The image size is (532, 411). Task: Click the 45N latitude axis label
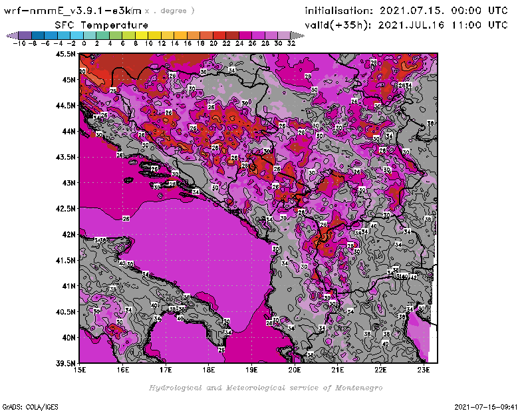[x=68, y=80]
